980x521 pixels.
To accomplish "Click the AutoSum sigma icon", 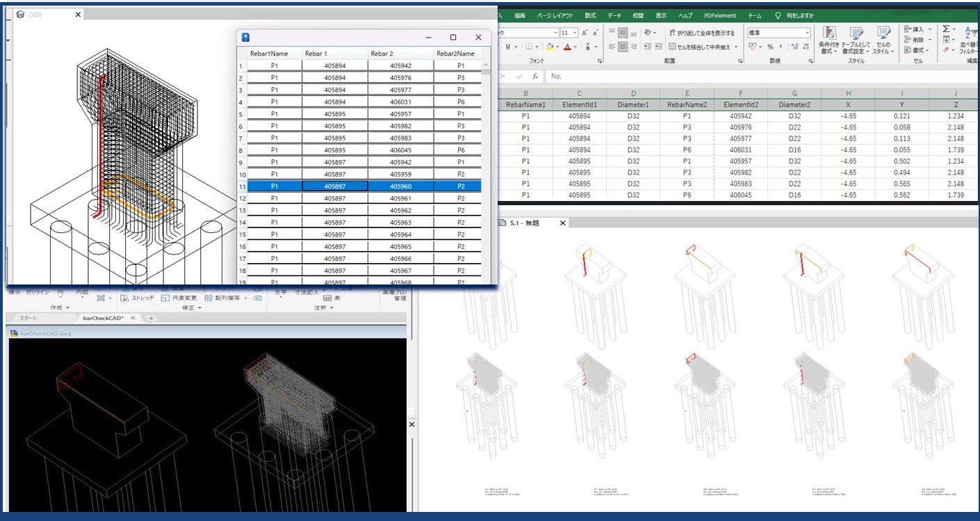I will [x=946, y=29].
